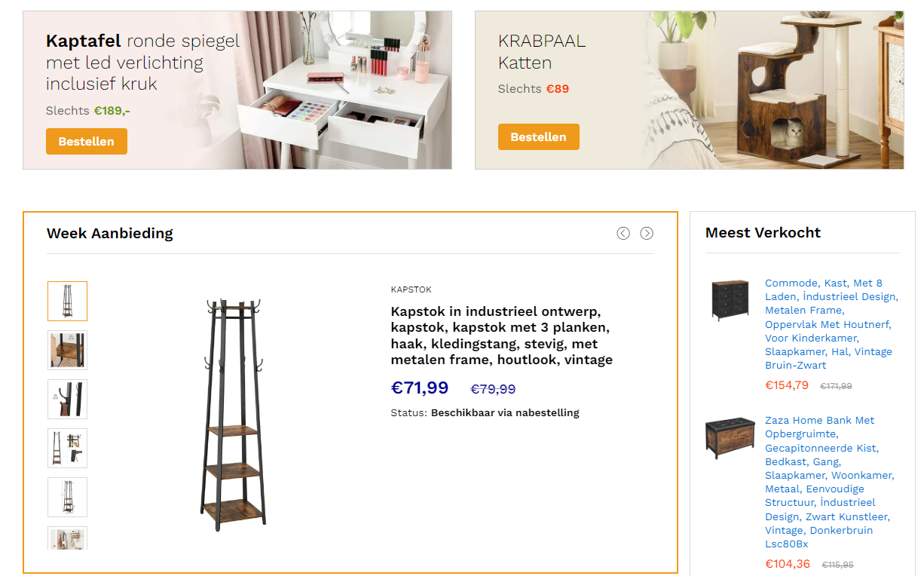This screenshot has width=924, height=576.
Task: Select the second coat rack thumbnail
Action: tap(67, 350)
